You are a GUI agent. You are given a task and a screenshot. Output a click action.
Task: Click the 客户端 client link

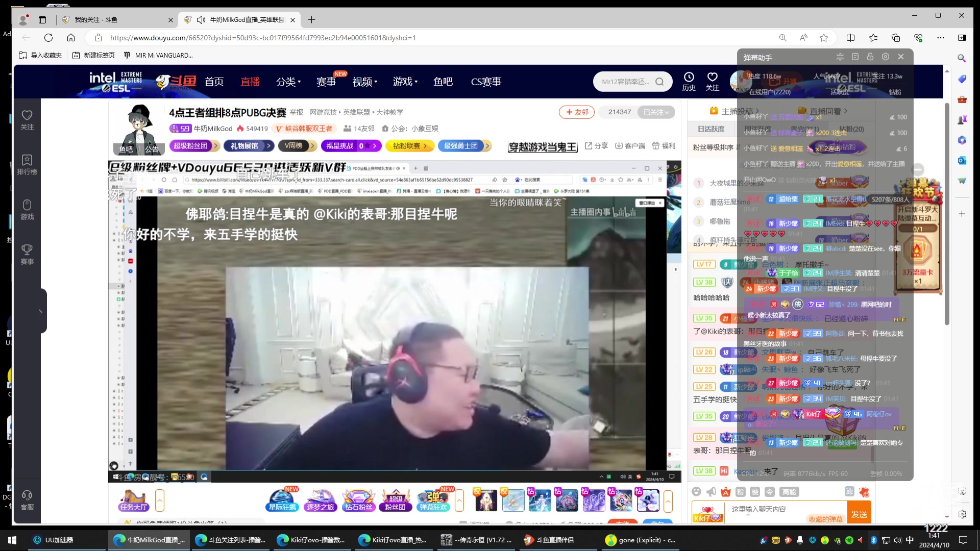pos(630,146)
